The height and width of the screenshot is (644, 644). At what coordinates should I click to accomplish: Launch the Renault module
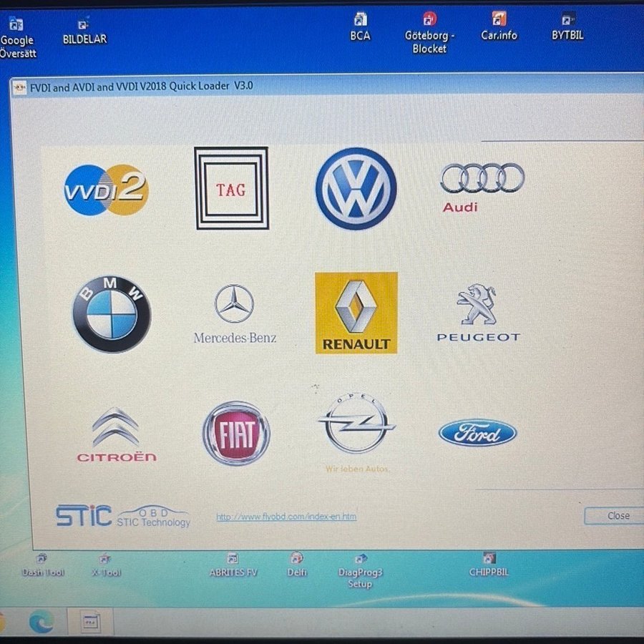(x=356, y=313)
